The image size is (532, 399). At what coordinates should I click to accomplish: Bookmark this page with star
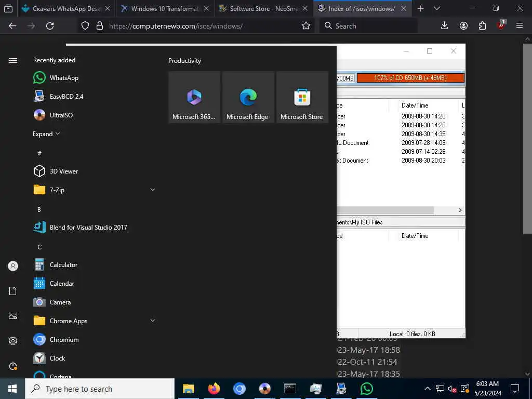point(305,26)
